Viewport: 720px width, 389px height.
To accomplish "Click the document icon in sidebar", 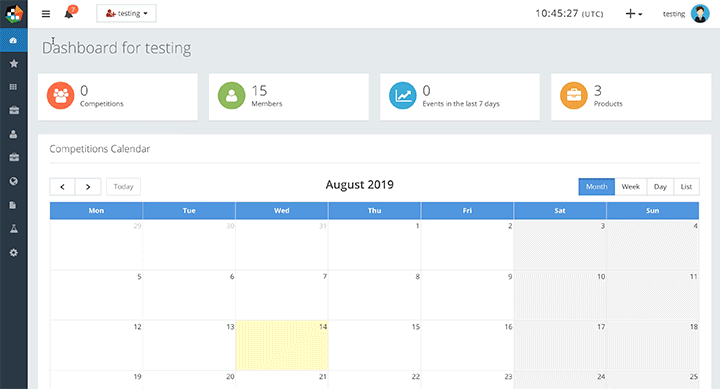I will 14,205.
